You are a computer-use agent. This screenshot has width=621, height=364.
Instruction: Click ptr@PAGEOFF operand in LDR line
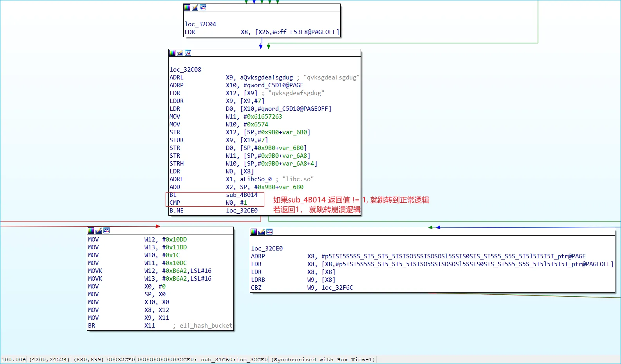click(468, 264)
